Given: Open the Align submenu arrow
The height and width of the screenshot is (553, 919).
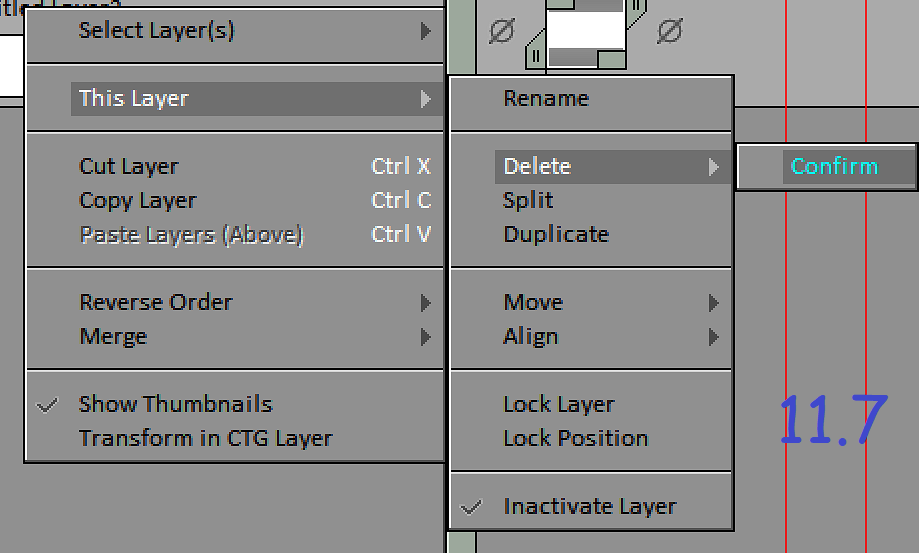Looking at the screenshot, I should click(x=713, y=337).
